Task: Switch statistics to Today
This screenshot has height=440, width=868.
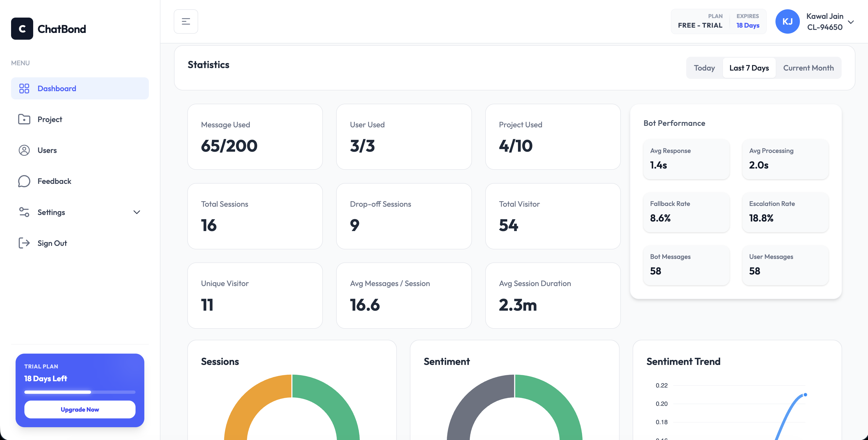Action: (704, 68)
